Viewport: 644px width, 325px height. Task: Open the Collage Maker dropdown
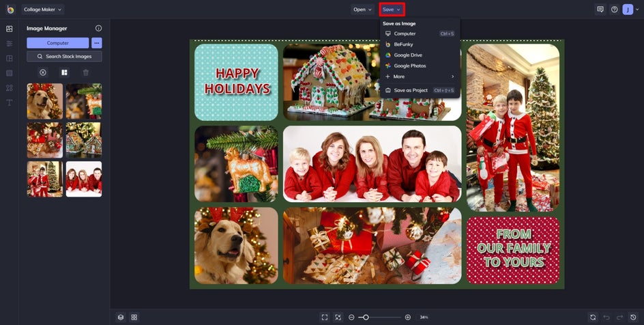43,10
